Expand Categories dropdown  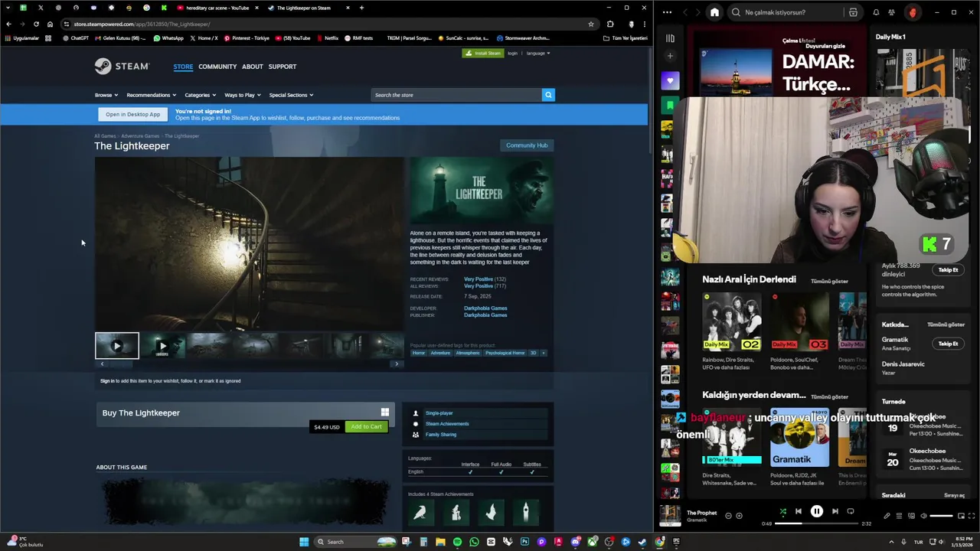(x=200, y=95)
